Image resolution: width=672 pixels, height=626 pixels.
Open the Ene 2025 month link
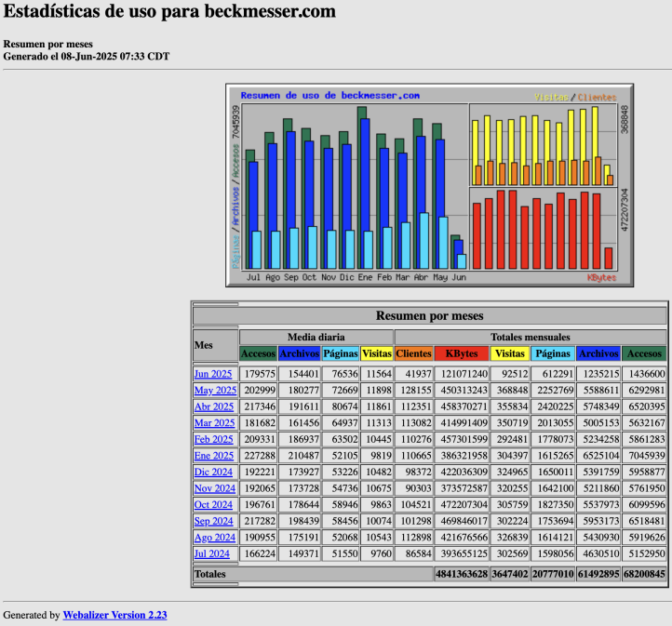click(213, 456)
